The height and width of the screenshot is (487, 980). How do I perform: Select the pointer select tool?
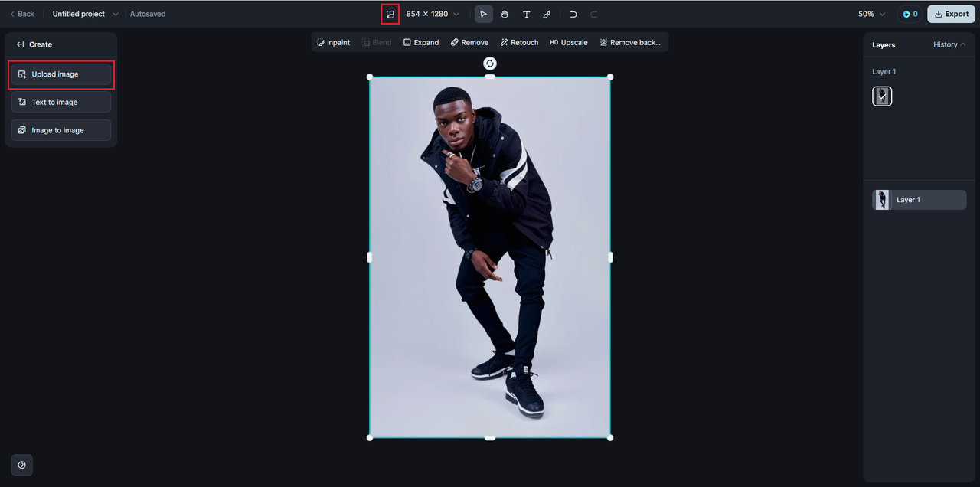coord(483,14)
